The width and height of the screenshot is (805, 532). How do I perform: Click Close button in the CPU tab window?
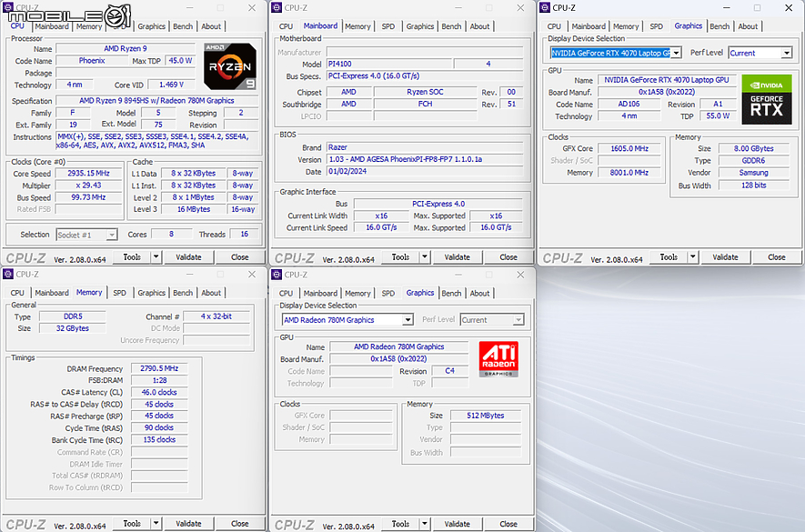click(240, 256)
